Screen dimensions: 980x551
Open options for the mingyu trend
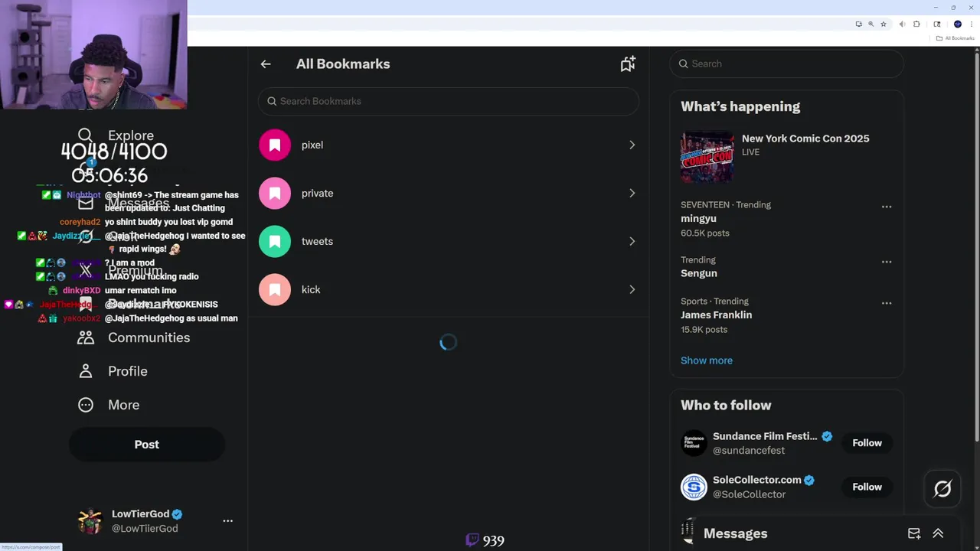pyautogui.click(x=887, y=207)
